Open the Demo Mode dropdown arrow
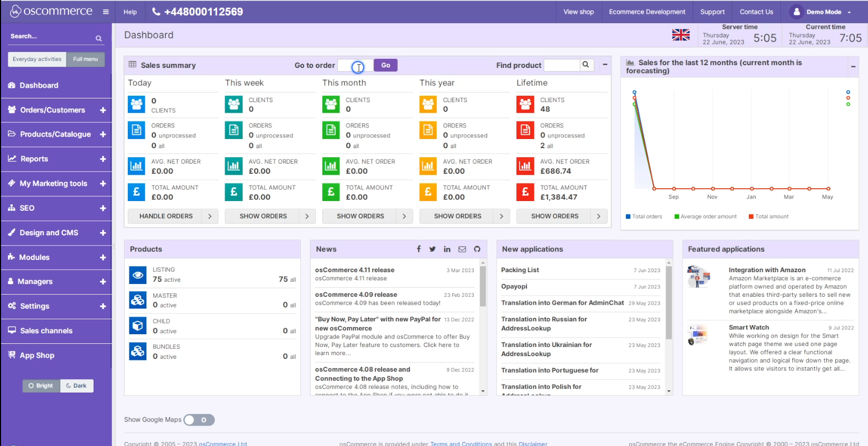Viewport: 868px width, 446px height. coord(849,12)
